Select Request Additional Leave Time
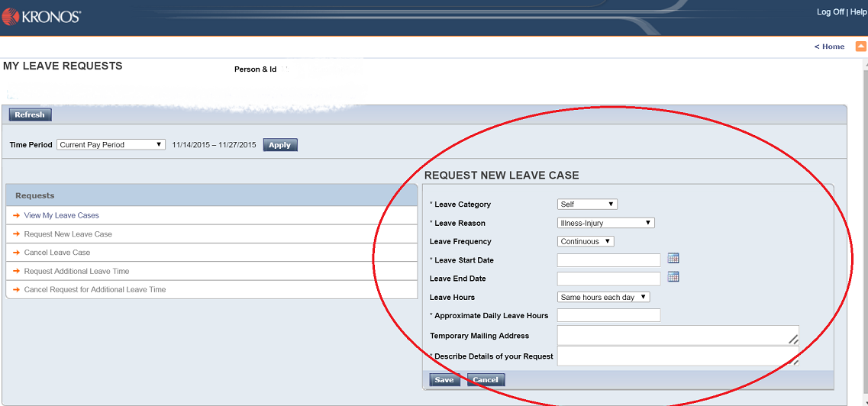This screenshot has height=406, width=868. pyautogui.click(x=76, y=271)
